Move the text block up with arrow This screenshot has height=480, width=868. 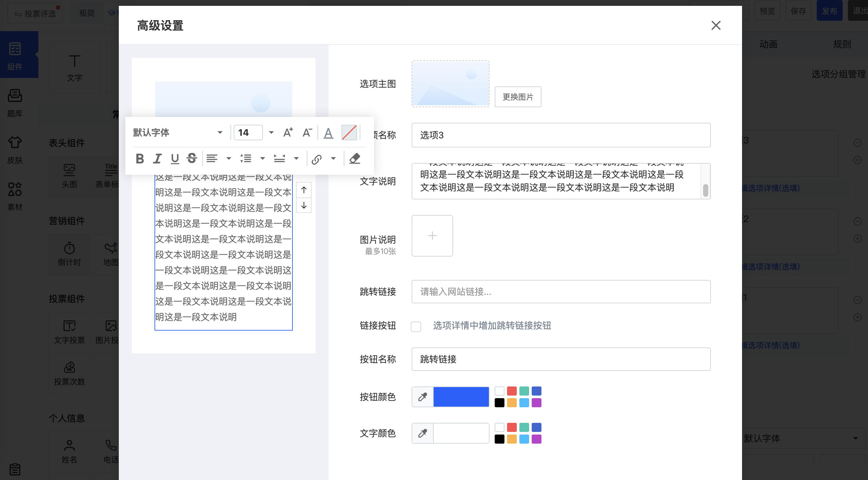(304, 190)
